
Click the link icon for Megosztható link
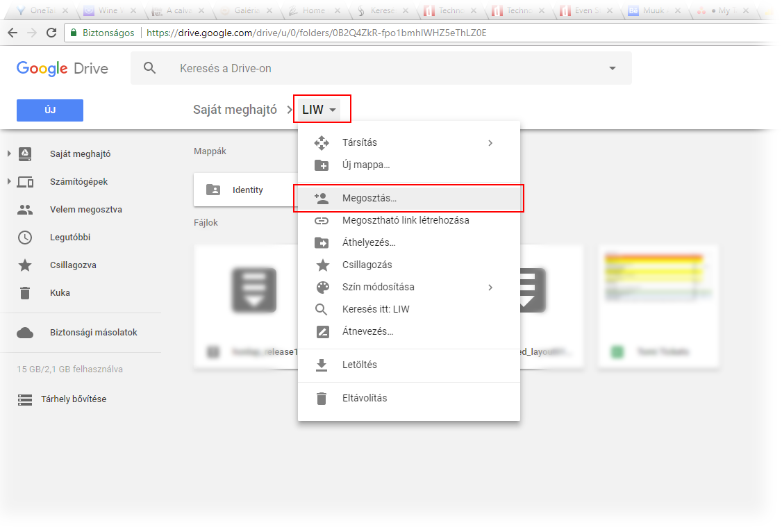(322, 221)
